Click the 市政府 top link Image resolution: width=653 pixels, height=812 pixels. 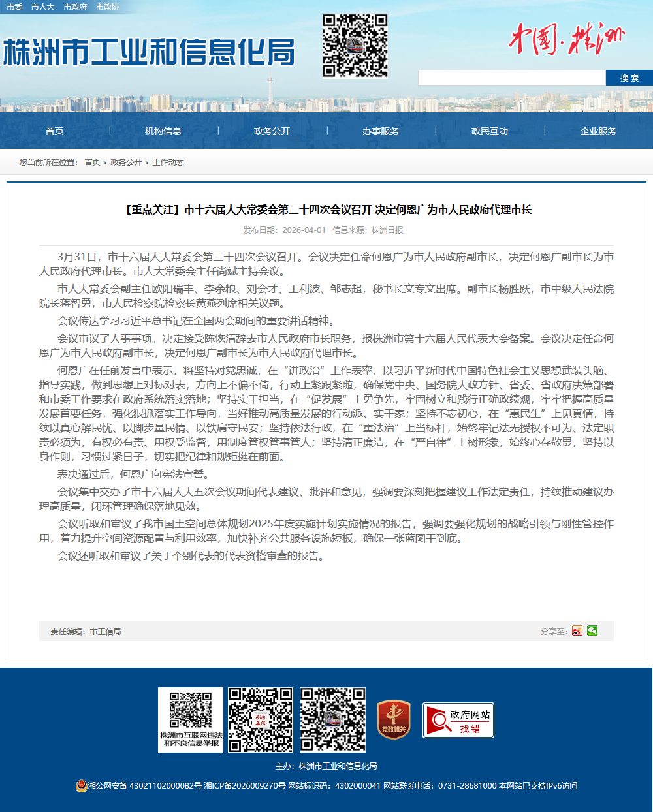[x=75, y=7]
